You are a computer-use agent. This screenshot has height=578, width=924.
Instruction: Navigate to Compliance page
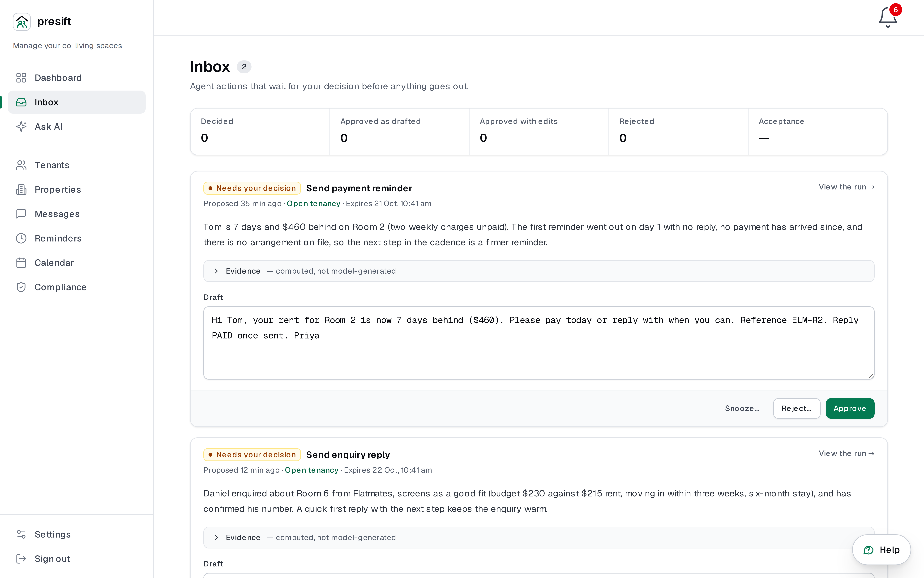point(76,287)
